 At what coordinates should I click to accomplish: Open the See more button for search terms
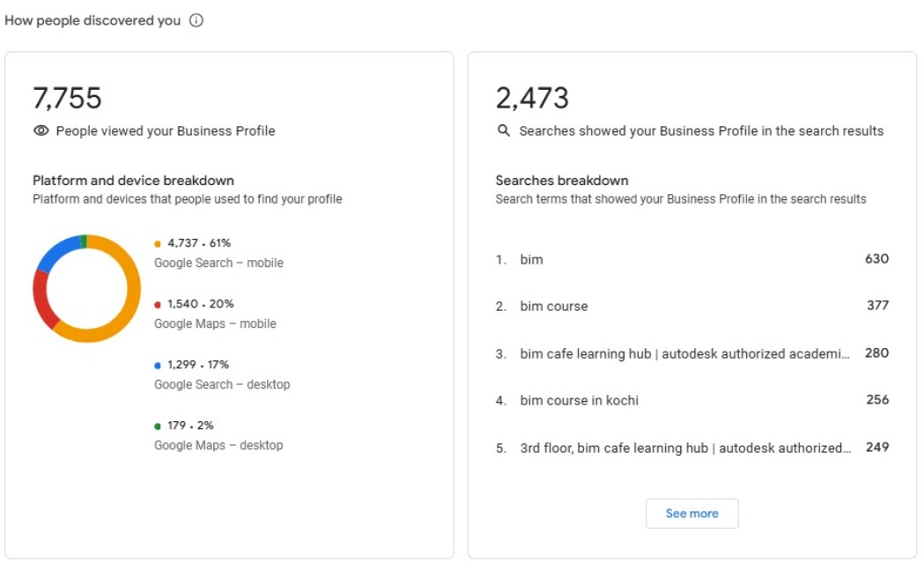[x=692, y=513]
